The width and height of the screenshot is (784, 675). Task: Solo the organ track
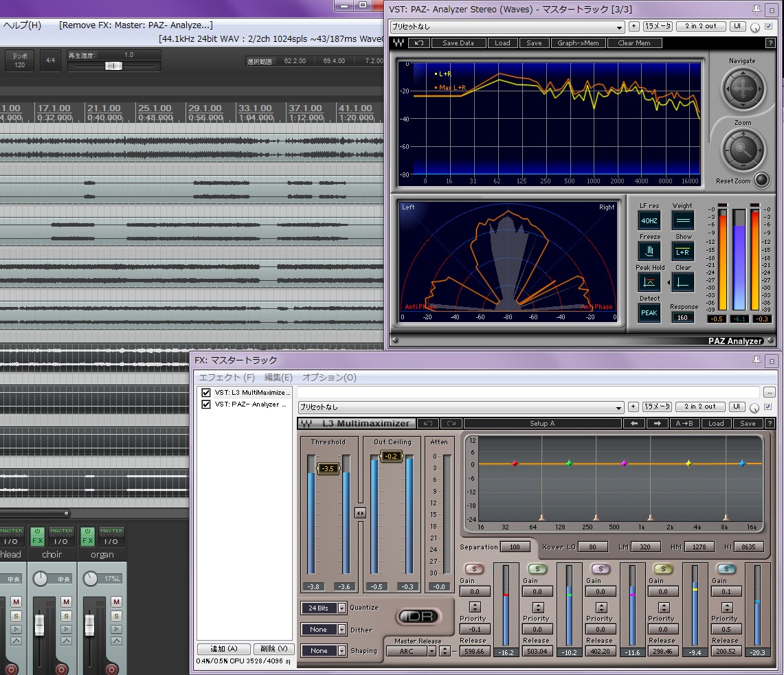click(117, 616)
